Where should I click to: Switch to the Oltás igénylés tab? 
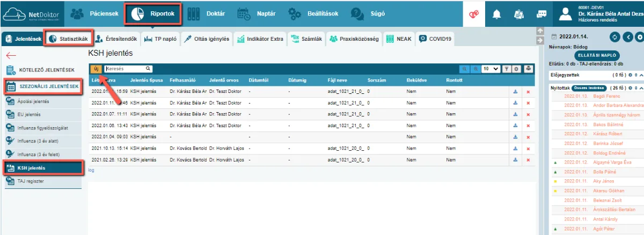206,39
